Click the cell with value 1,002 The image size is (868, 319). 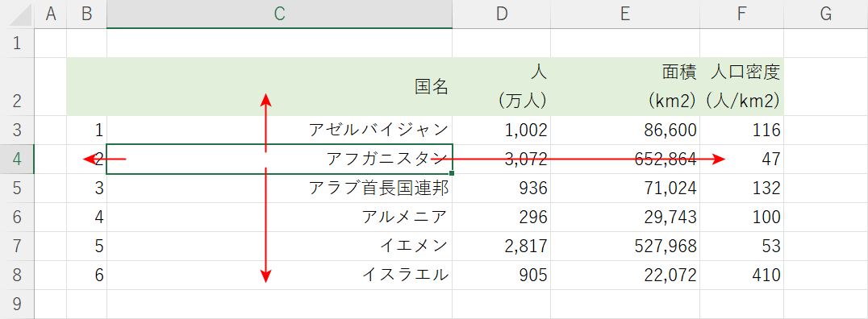click(502, 130)
